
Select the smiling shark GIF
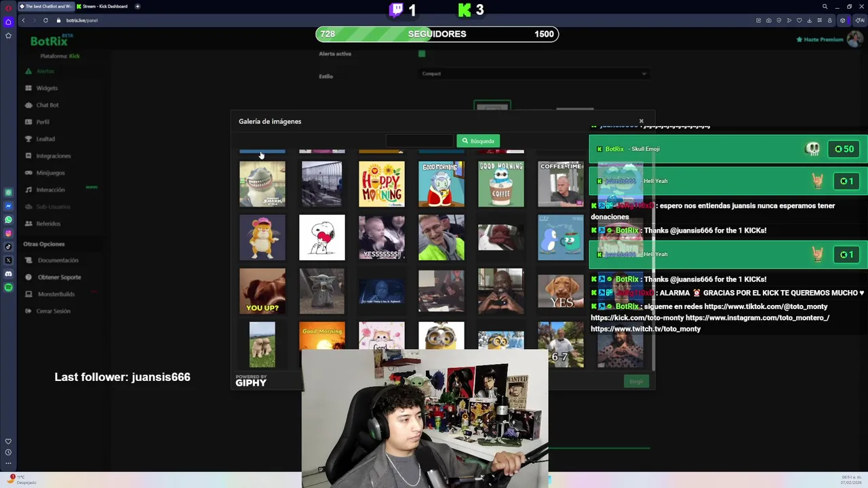262,184
